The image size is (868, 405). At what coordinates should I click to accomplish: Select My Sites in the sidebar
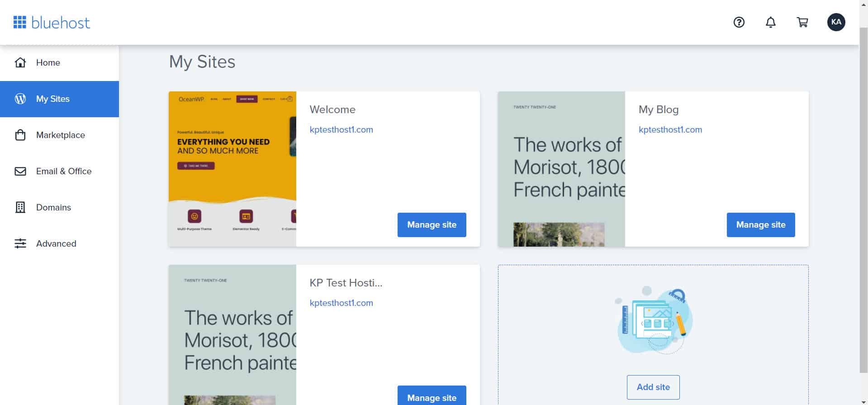click(59, 99)
